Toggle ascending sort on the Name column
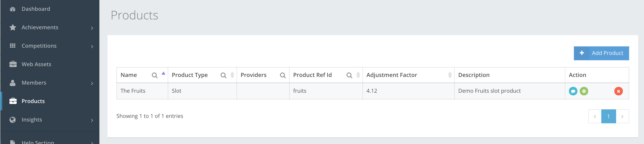Image resolution: width=644 pixels, height=144 pixels. [x=164, y=73]
